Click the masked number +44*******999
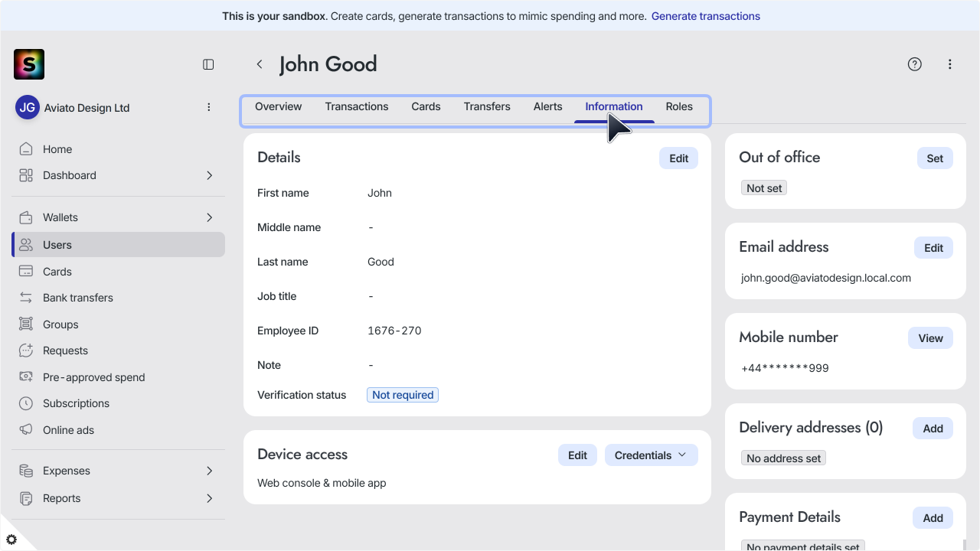 pos(785,368)
